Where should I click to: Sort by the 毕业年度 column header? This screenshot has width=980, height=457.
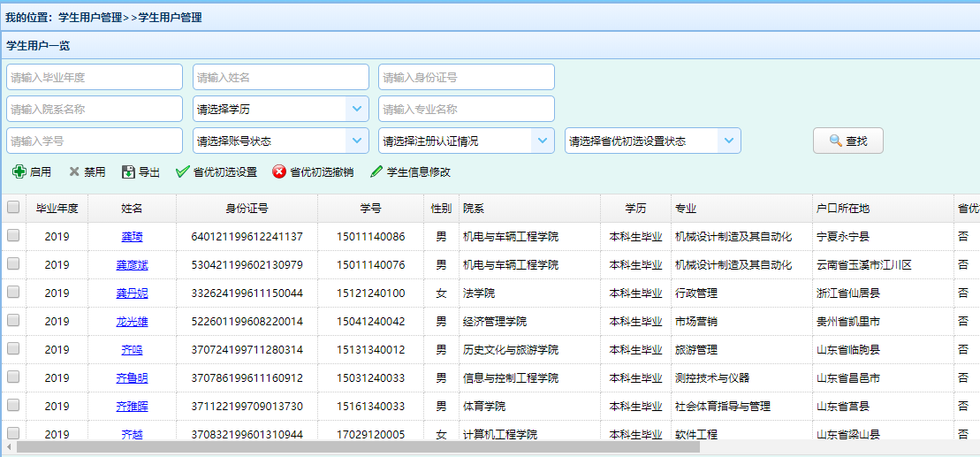tap(57, 209)
